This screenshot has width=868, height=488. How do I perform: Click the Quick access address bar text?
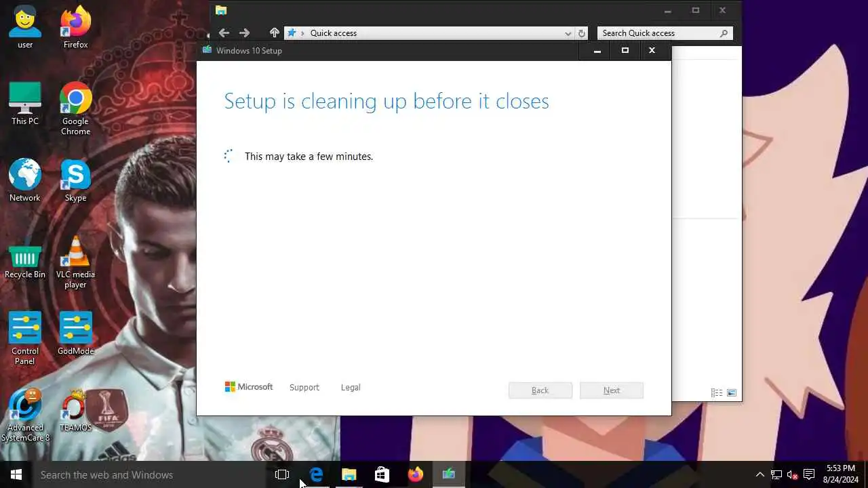coord(334,33)
